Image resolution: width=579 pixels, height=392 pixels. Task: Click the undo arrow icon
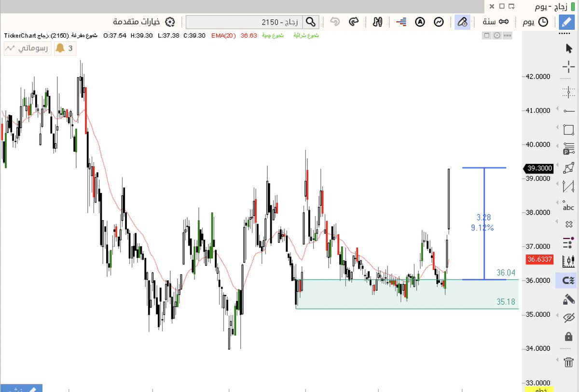point(335,22)
